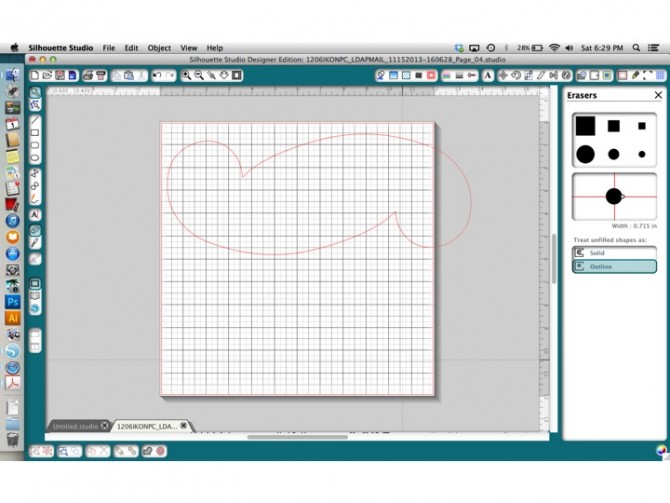Select the Freehand drawing tool
This screenshot has width=670, height=503.
(35, 199)
